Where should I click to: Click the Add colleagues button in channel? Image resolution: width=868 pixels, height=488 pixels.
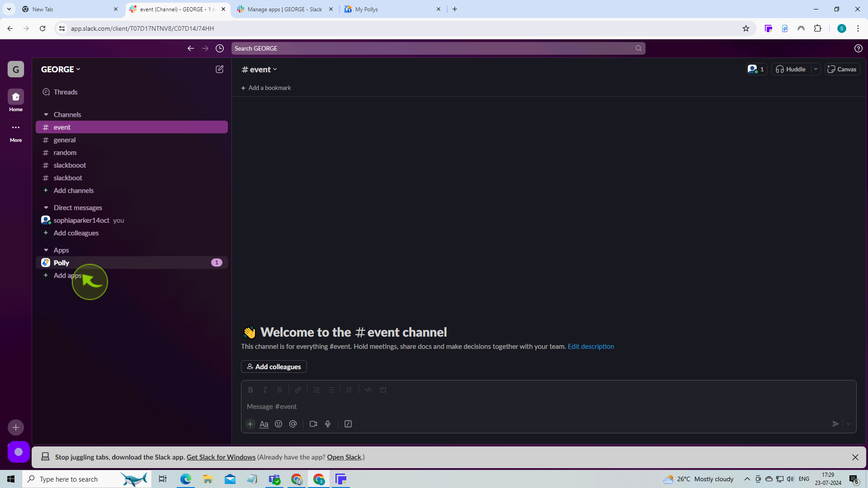point(274,366)
